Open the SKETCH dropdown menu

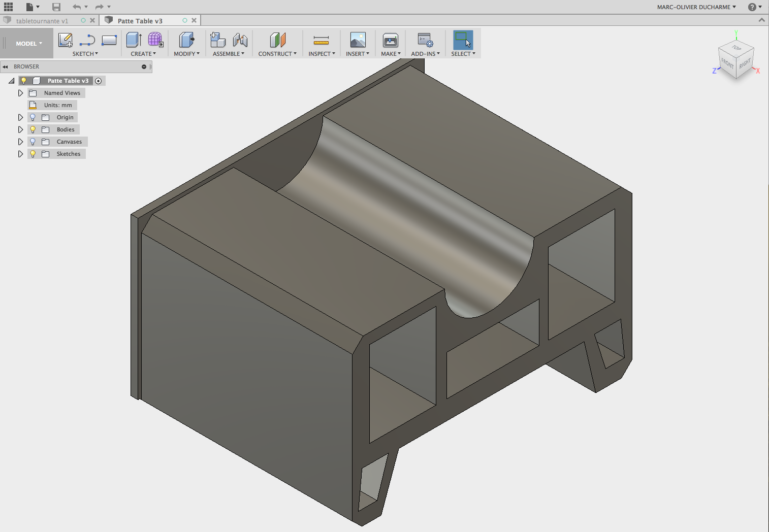click(x=85, y=54)
